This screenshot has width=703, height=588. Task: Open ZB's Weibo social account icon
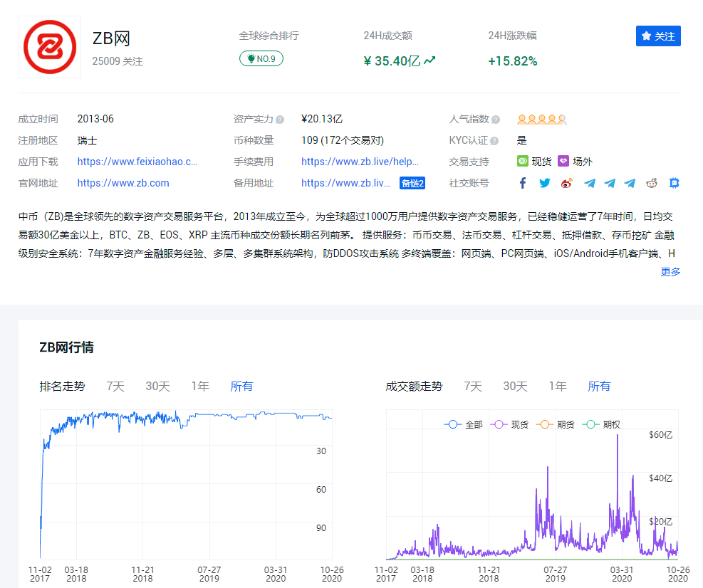pos(567,183)
